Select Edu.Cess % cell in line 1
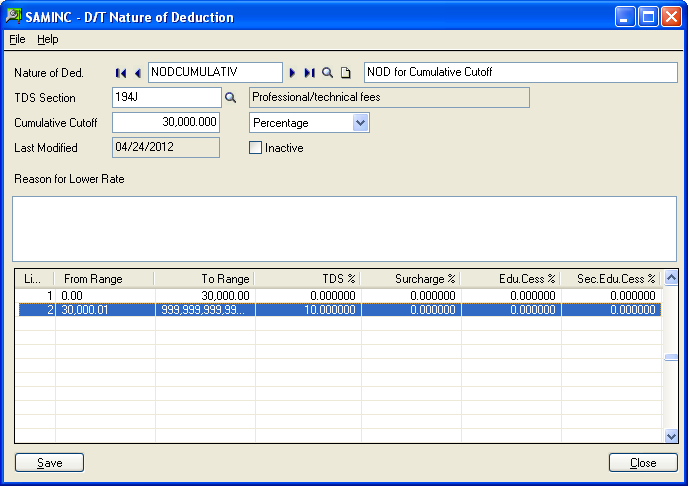Screen dimensions: 688x486 point(512,296)
